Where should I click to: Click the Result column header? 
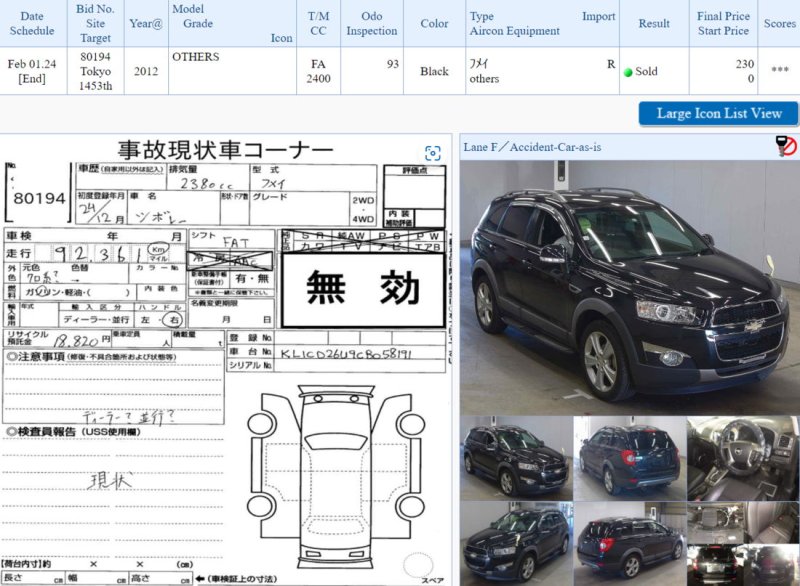pyautogui.click(x=654, y=23)
